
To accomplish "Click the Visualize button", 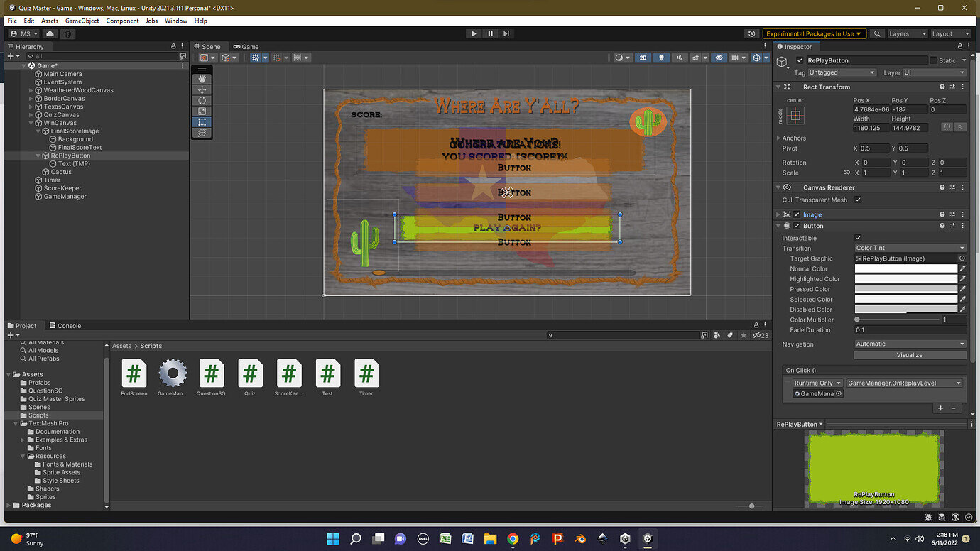I will [909, 355].
